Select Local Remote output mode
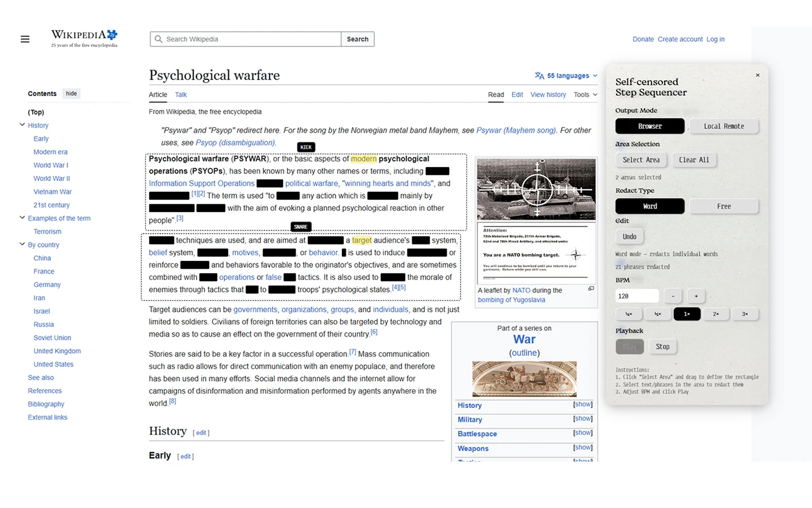This screenshot has width=812, height=508. [724, 126]
